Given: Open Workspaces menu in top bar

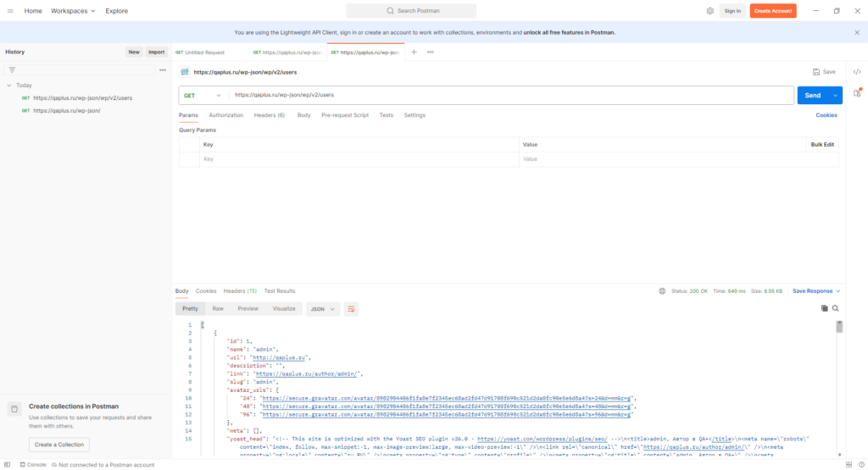Looking at the screenshot, I should pyautogui.click(x=73, y=11).
